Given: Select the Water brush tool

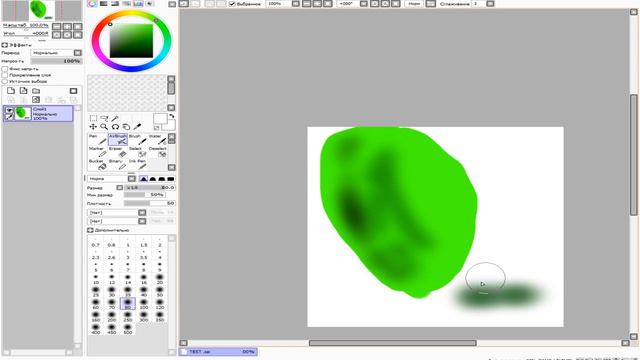Looking at the screenshot, I should (x=158, y=139).
